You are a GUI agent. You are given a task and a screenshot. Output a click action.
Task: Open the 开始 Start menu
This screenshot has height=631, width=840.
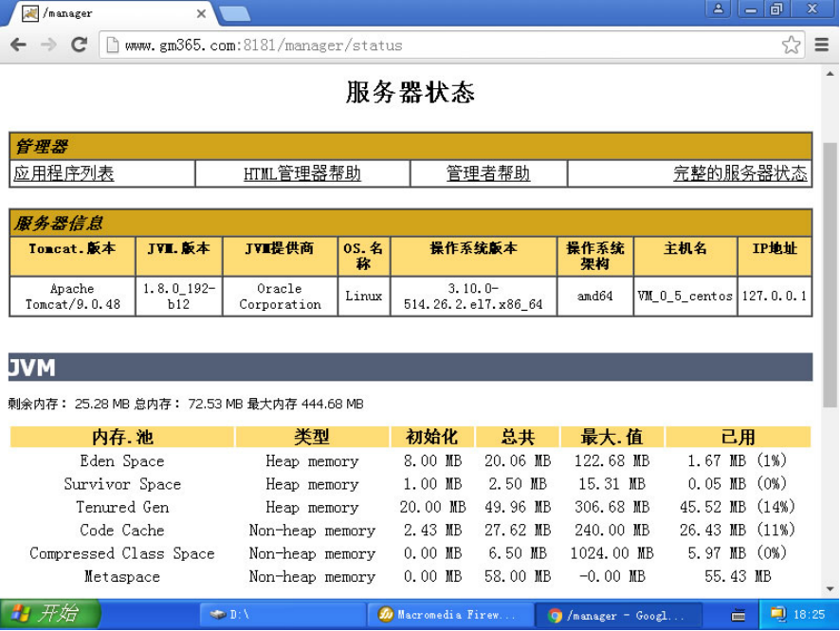pos(50,613)
